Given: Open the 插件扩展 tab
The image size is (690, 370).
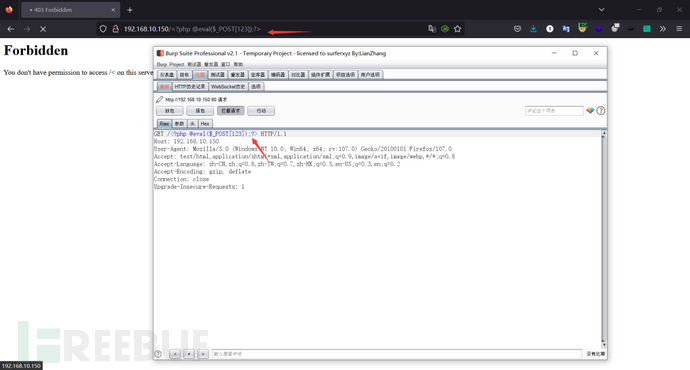Looking at the screenshot, I should [320, 75].
